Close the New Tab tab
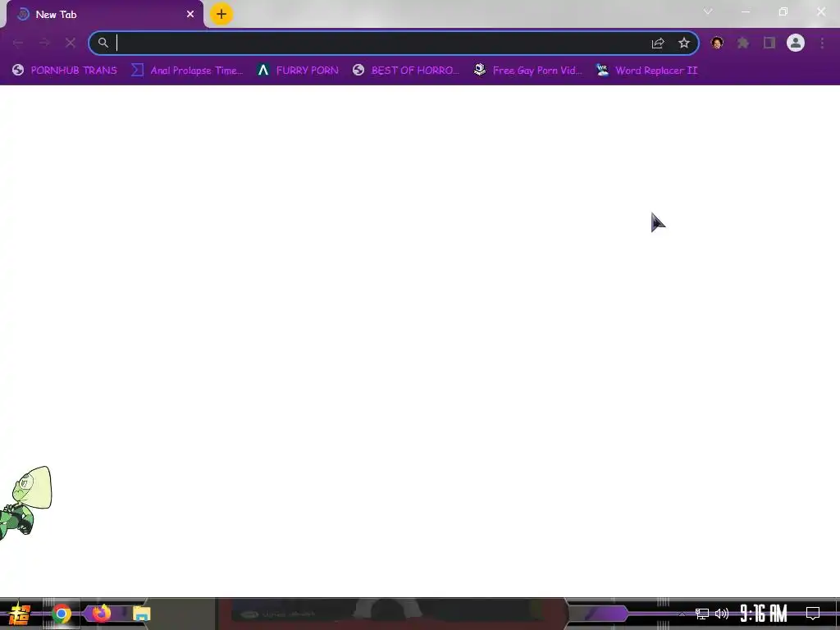Viewport: 840px width, 630px height. (x=190, y=15)
